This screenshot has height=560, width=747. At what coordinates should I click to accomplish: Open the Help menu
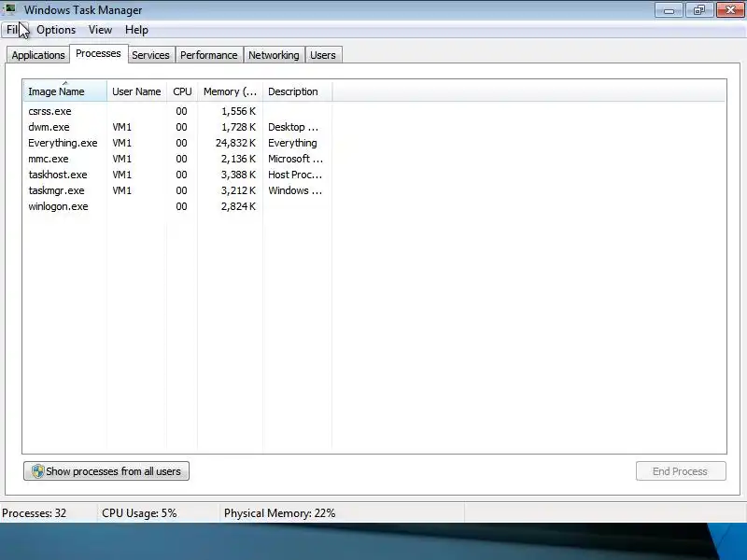[136, 30]
